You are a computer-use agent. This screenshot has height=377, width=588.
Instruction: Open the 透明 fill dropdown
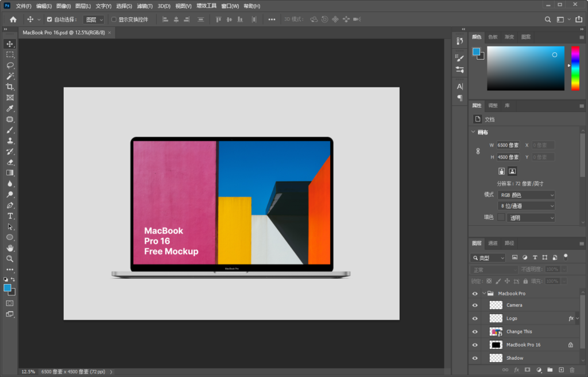[531, 218]
